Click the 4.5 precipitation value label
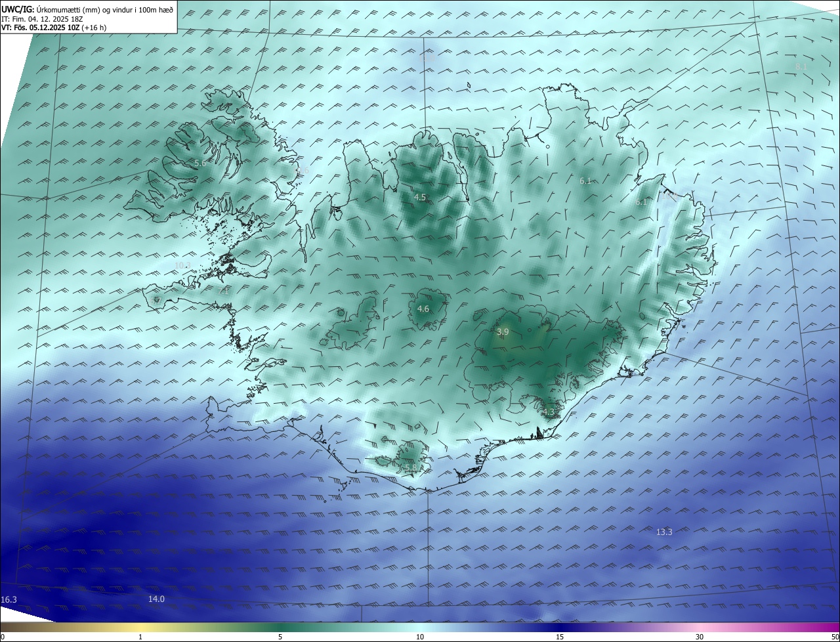The width and height of the screenshot is (840, 642). point(420,197)
